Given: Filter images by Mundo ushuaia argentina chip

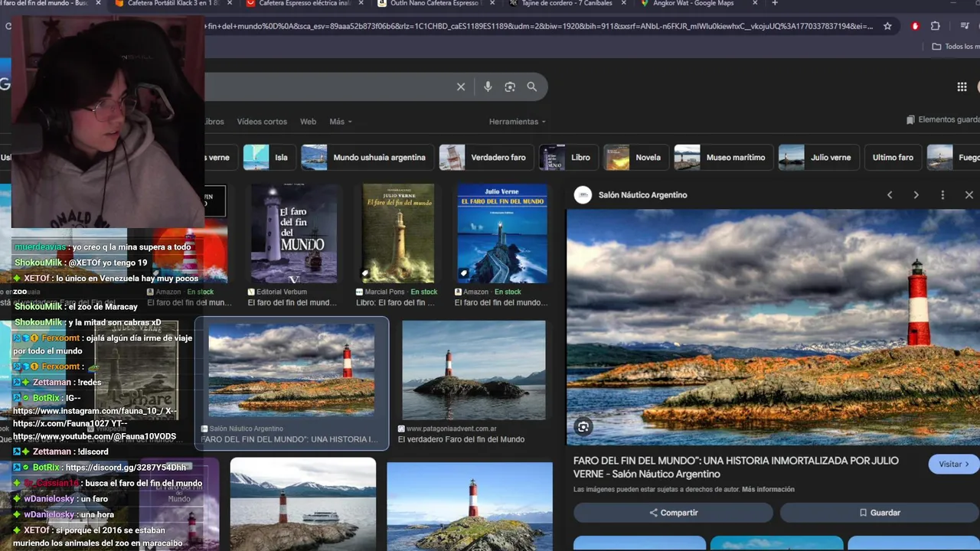Looking at the screenshot, I should tap(366, 158).
